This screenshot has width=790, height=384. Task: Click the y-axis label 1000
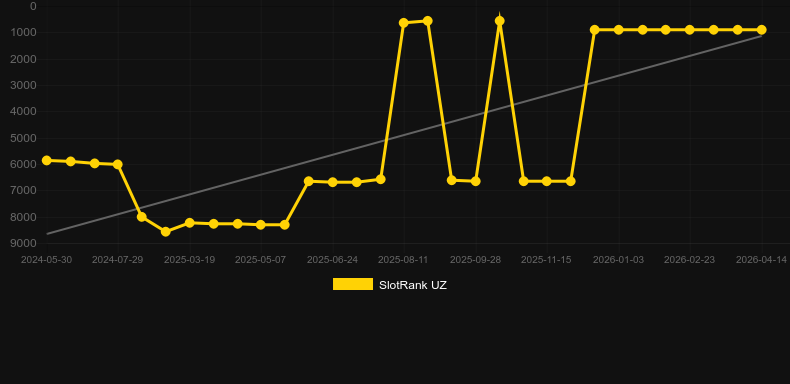tap(23, 33)
